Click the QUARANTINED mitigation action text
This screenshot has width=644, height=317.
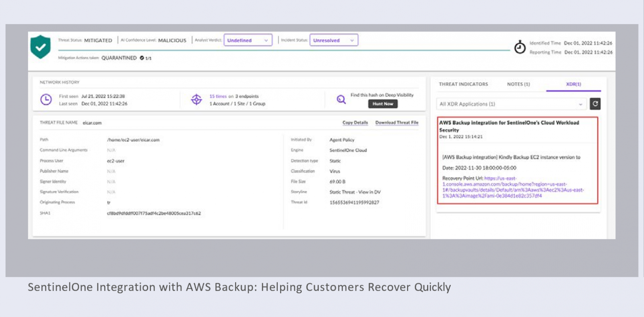coord(119,58)
